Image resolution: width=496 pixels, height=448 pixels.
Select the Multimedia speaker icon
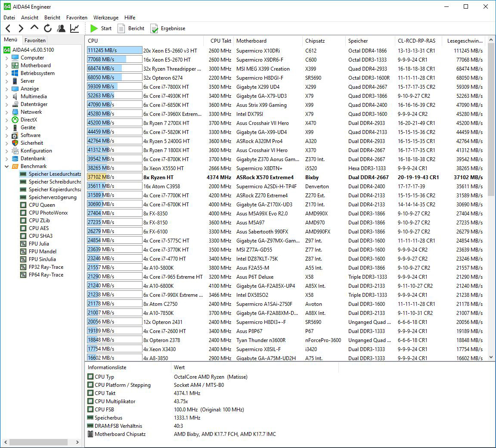click(15, 96)
